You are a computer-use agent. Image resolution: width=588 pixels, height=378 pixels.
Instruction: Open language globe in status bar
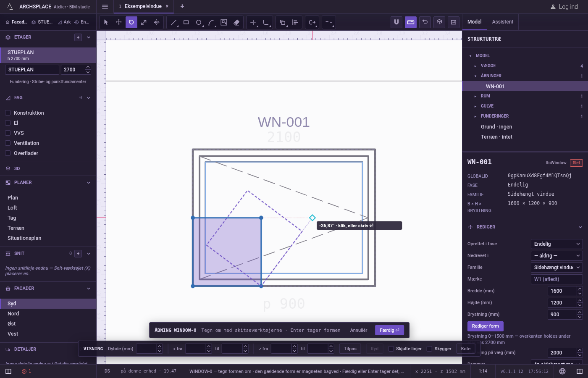(x=562, y=371)
